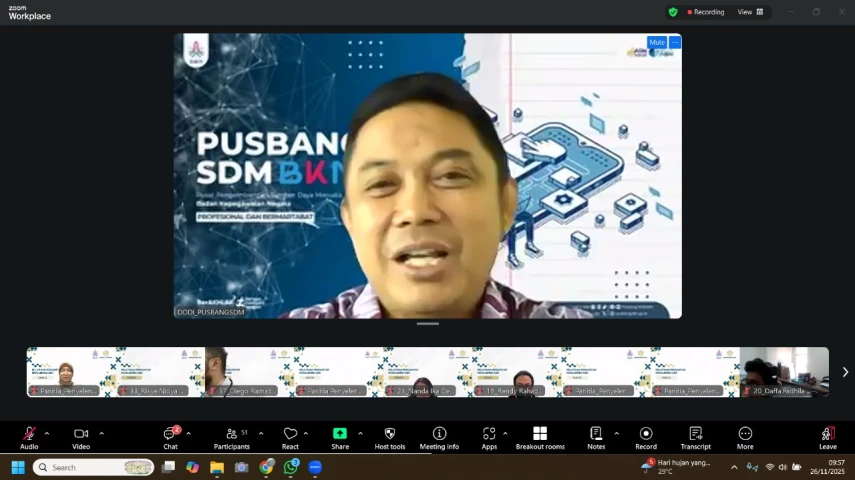Screen dimensions: 855x480
Task: Click the green encryption shield icon
Action: [x=673, y=12]
